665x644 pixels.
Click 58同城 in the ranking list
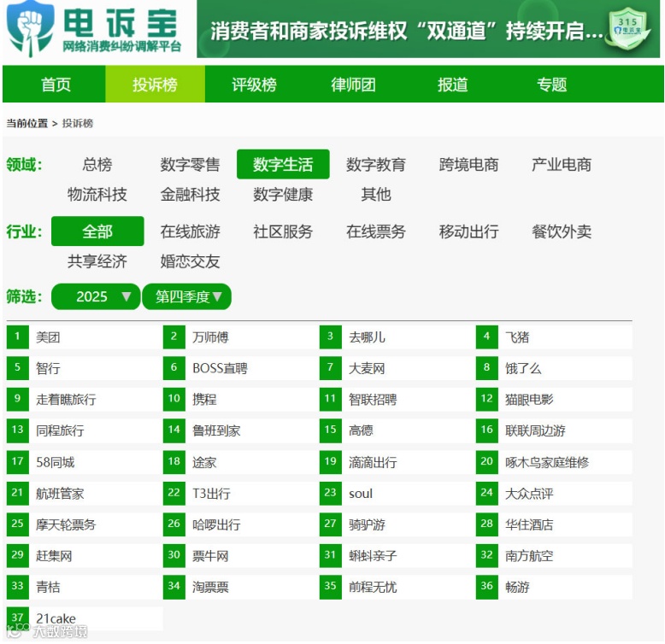click(56, 462)
